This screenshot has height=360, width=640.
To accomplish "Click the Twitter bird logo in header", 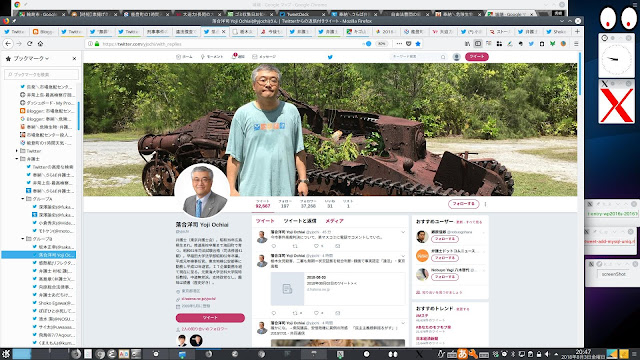I will 330,57.
